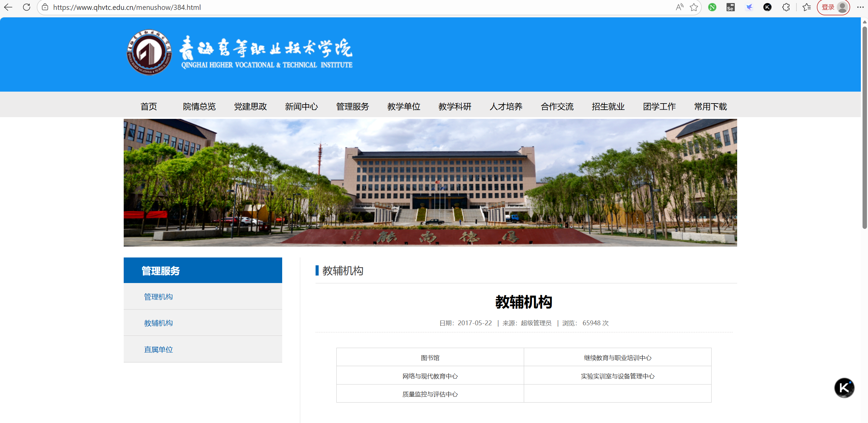Reload the page with refresh icon
Viewport: 868px width, 423px height.
tap(27, 7)
